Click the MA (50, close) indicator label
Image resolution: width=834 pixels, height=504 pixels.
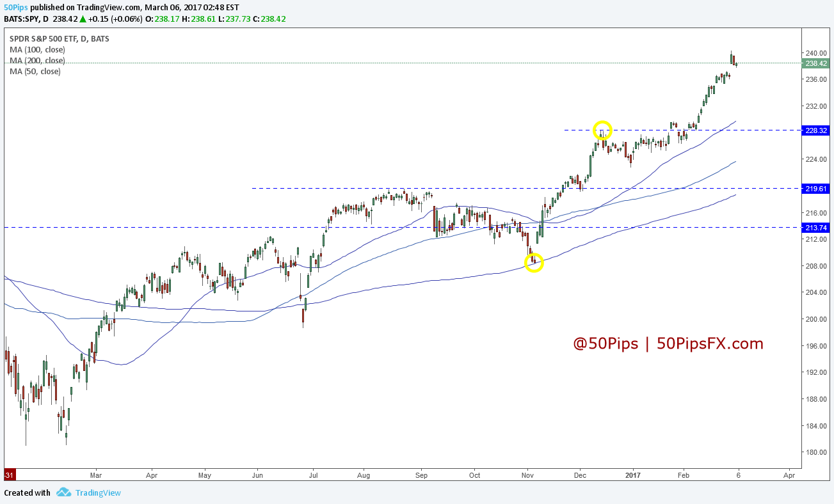coord(35,71)
